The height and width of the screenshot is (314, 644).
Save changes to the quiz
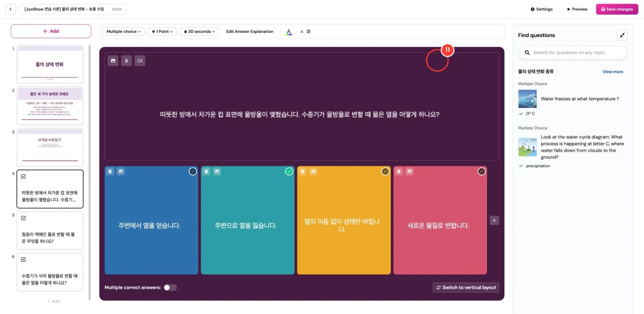coord(617,9)
